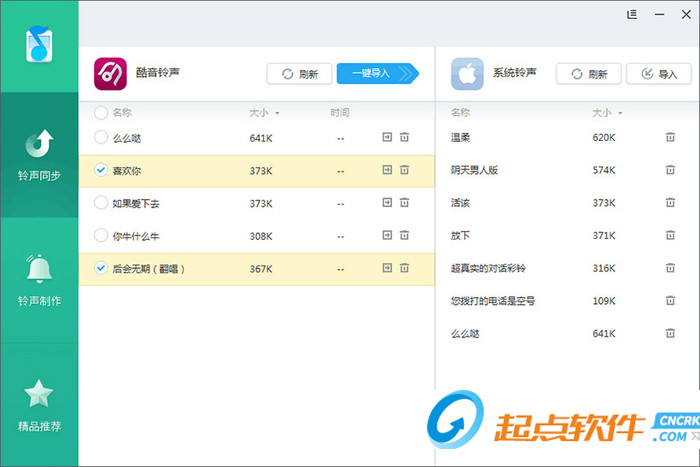The height and width of the screenshot is (467, 700).
Task: Select the 活该 ringtone name
Action: 460,203
